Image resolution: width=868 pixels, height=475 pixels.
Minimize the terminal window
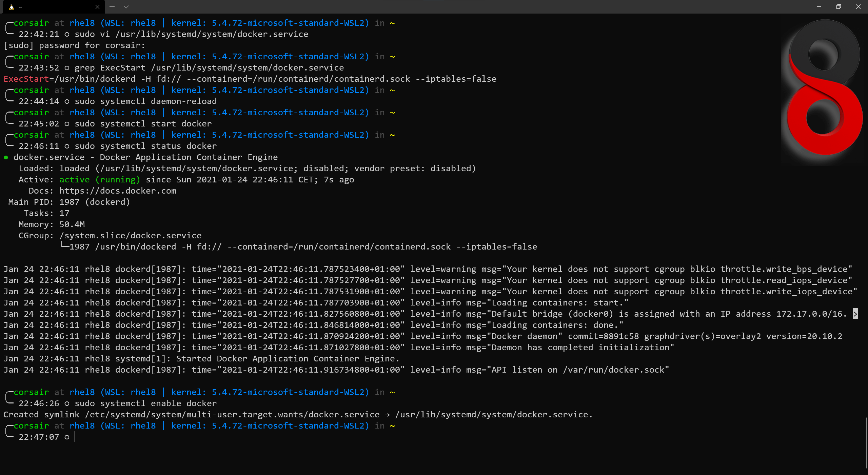(x=819, y=7)
